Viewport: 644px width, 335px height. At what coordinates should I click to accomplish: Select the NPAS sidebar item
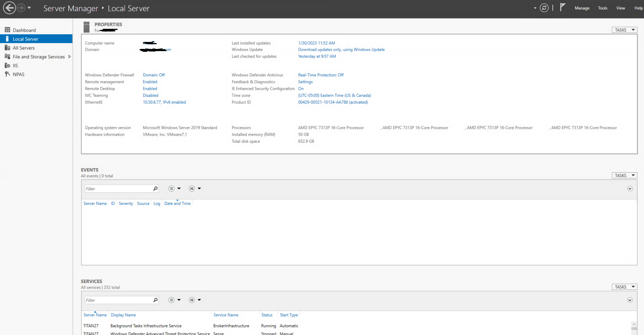tap(18, 74)
